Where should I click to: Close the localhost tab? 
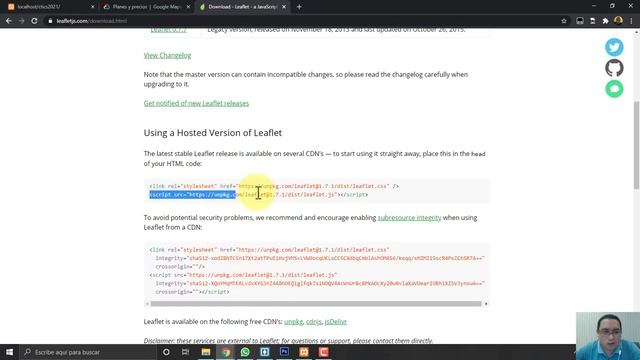(x=92, y=7)
